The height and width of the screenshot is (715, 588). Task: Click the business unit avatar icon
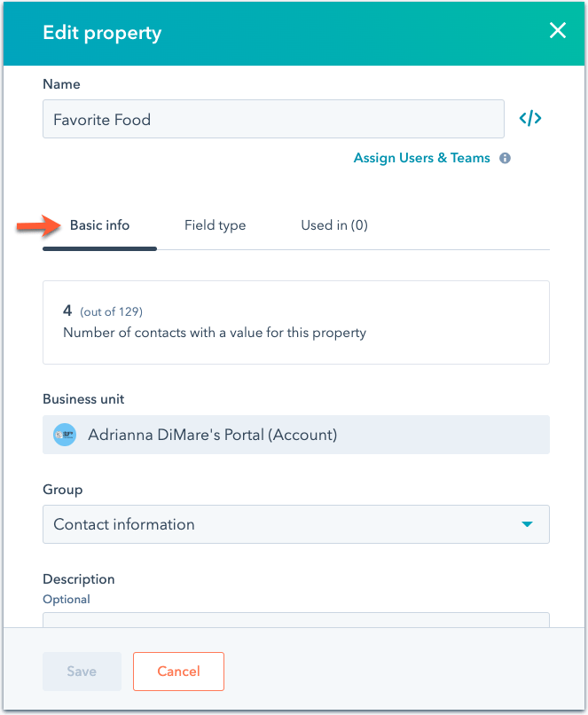click(x=64, y=435)
